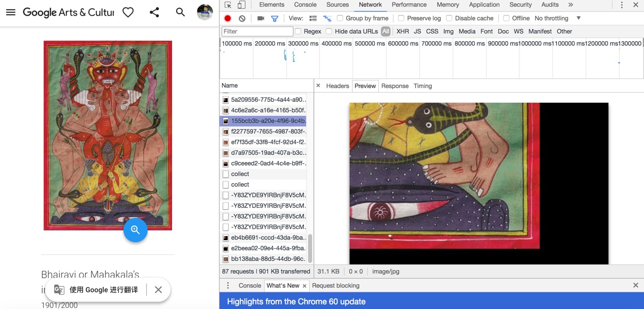
Task: Filter requests by WS
Action: coord(519,31)
